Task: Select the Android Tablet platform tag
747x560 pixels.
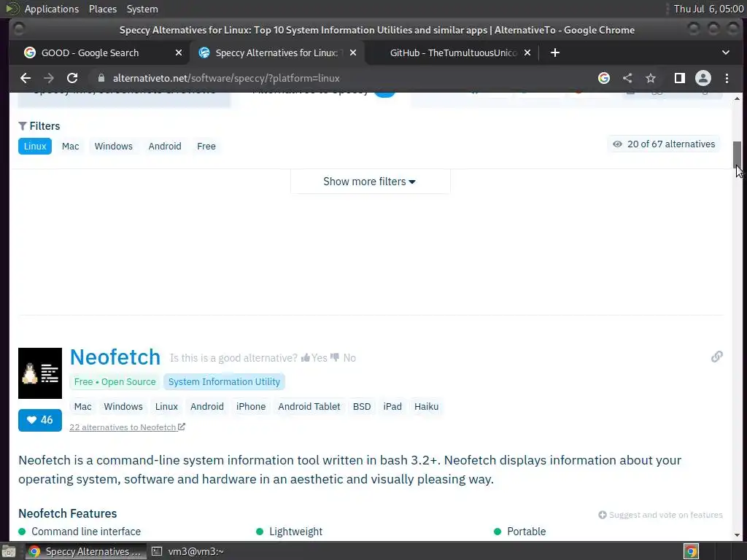Action: coord(309,407)
